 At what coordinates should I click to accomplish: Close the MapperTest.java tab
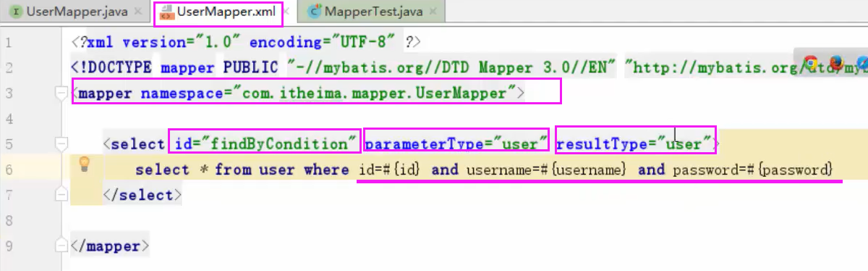[434, 12]
